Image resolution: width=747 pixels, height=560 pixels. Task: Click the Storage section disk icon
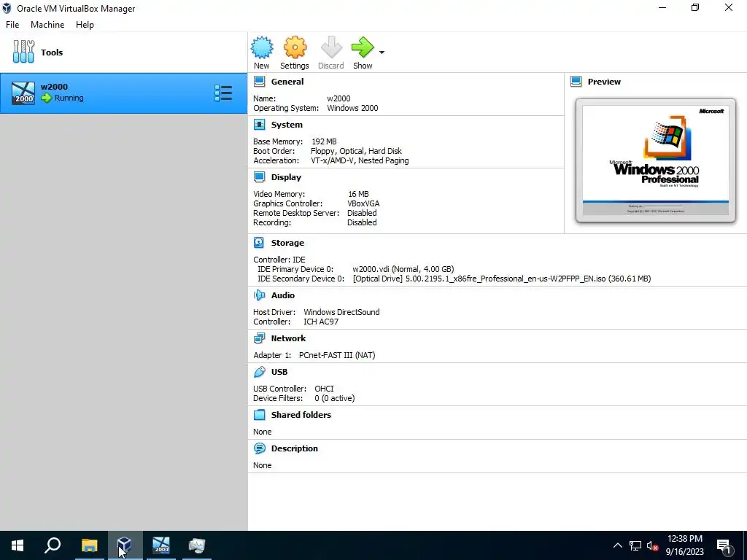coord(259,243)
